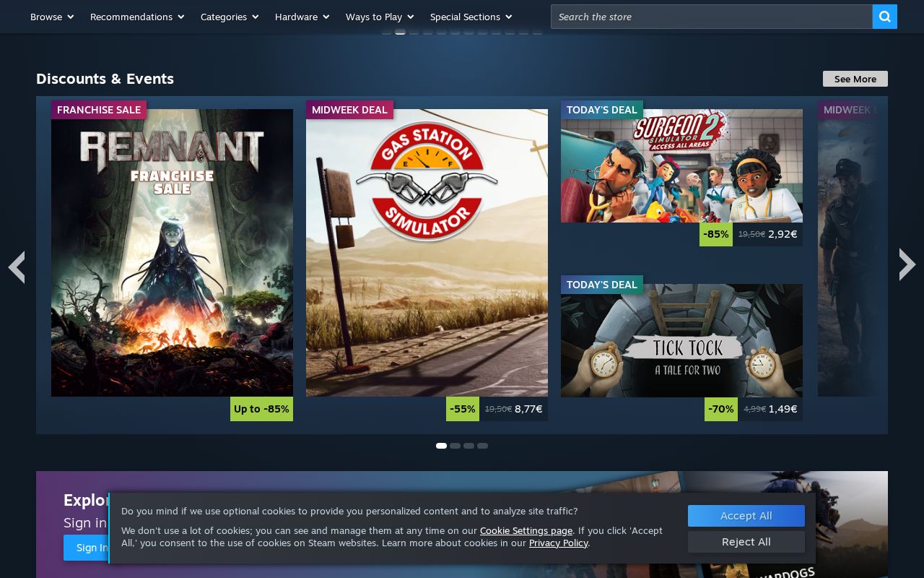Click the See More button
This screenshot has width=924, height=578.
click(855, 79)
